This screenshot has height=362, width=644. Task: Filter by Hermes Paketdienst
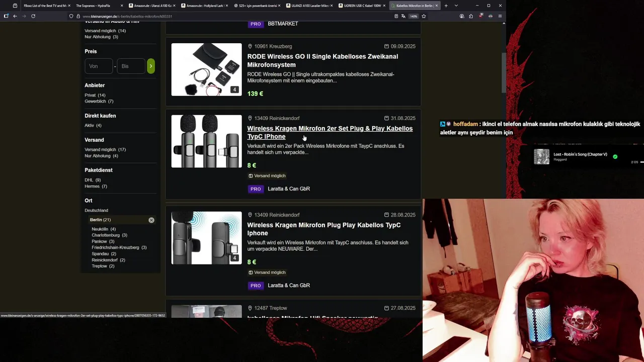(x=96, y=186)
